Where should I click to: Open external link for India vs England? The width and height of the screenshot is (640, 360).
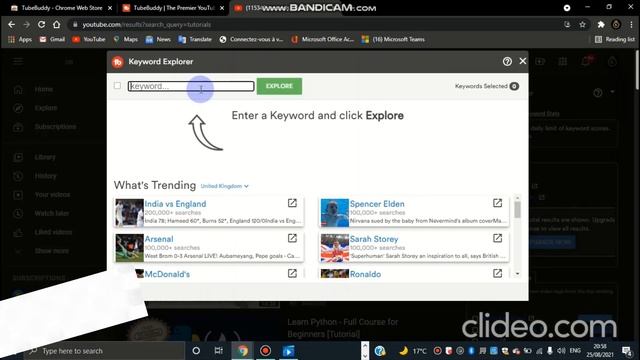[x=292, y=203]
